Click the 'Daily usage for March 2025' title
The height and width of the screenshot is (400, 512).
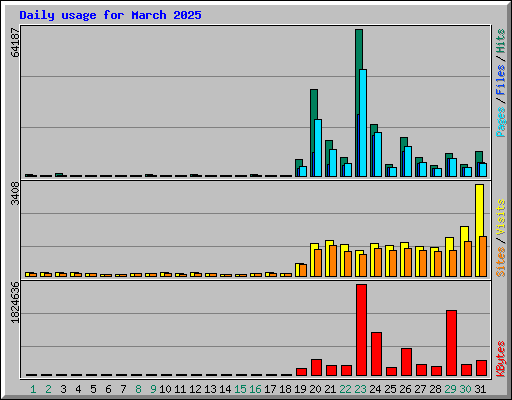click(110, 15)
